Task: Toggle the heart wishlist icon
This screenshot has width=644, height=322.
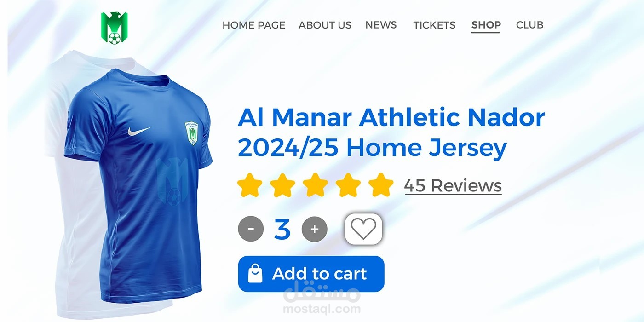Action: 363,229
